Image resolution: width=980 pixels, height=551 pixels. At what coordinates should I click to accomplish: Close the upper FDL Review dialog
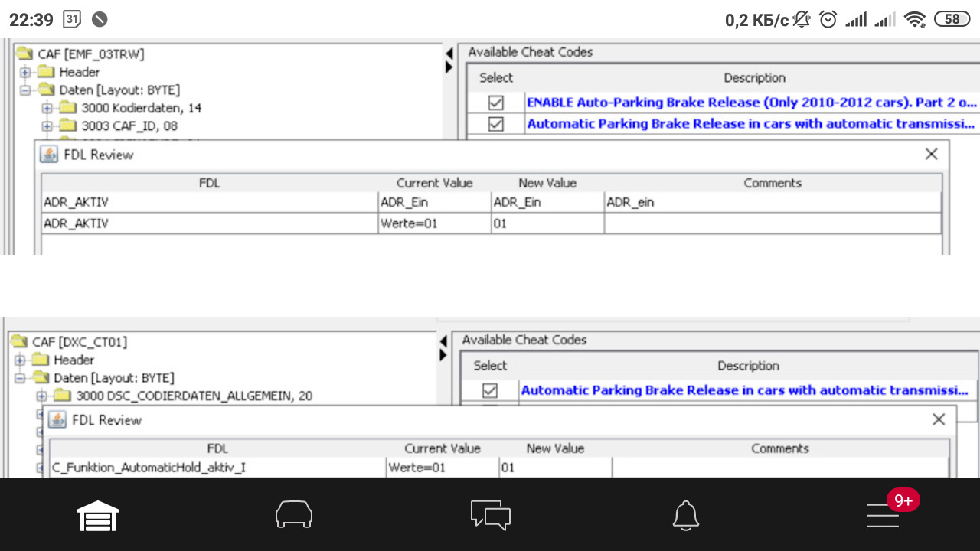coord(931,154)
